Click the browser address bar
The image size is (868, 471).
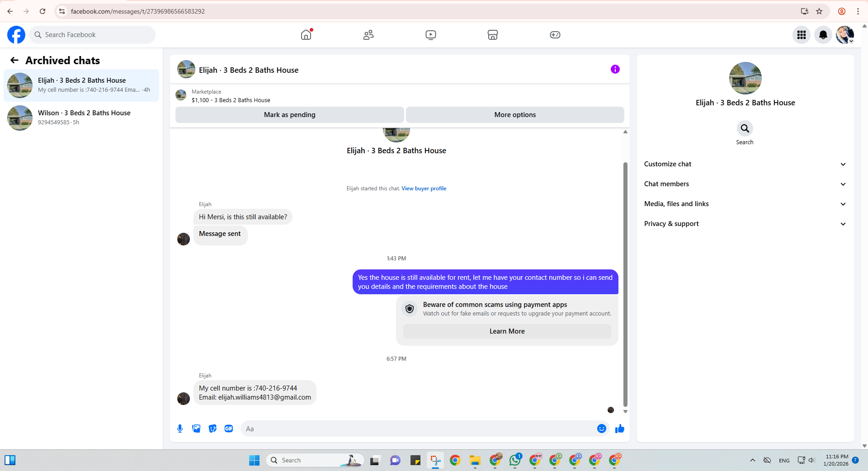(x=425, y=11)
